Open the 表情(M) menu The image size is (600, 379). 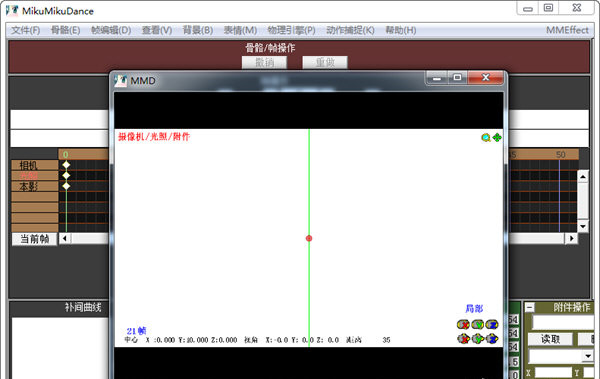coord(240,30)
